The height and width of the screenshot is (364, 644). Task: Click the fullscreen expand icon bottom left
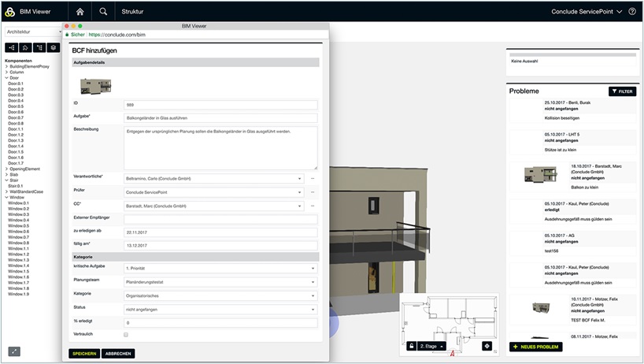click(14, 351)
